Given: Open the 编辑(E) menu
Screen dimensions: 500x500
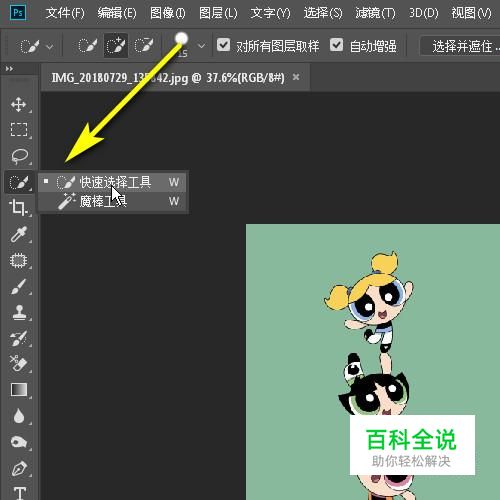Looking at the screenshot, I should point(117,13).
